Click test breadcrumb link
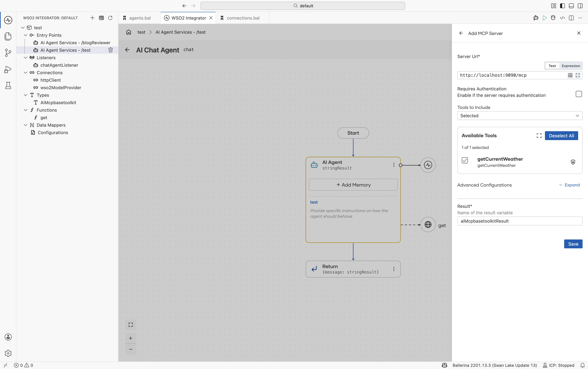 pyautogui.click(x=141, y=32)
